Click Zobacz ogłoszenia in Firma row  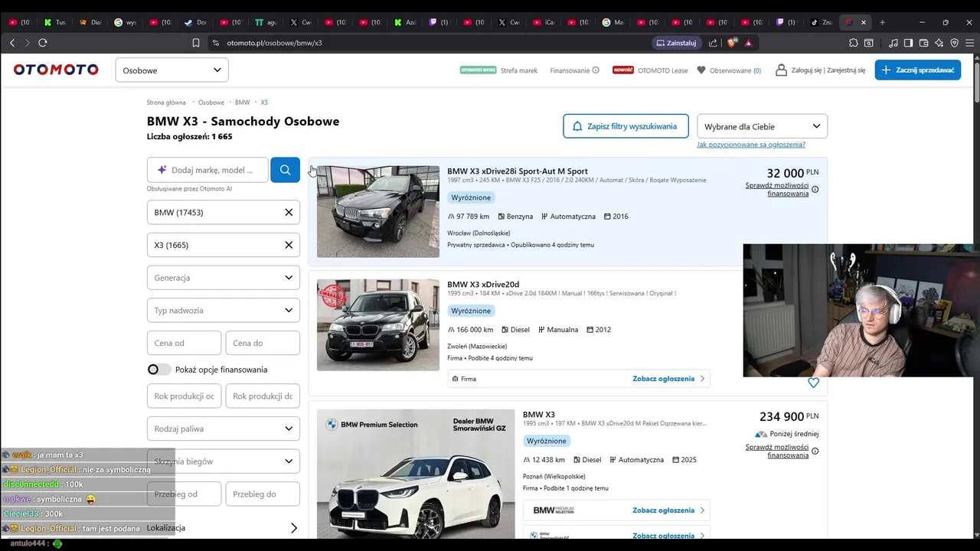point(668,379)
